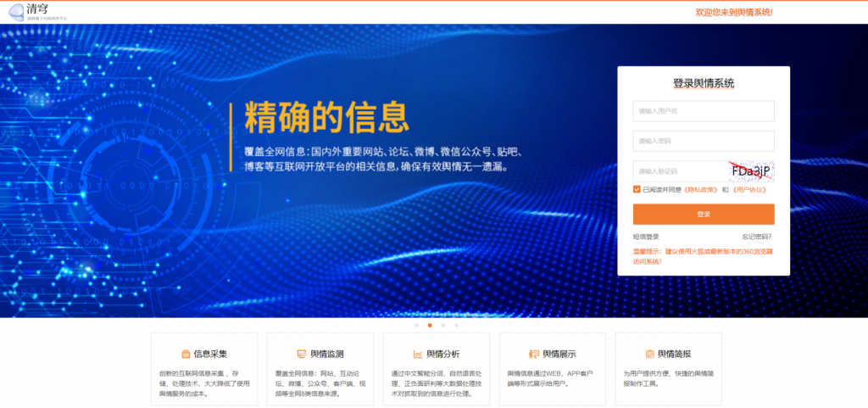
Task: Switch to 短信登录 SMS login
Action: pyautogui.click(x=646, y=237)
